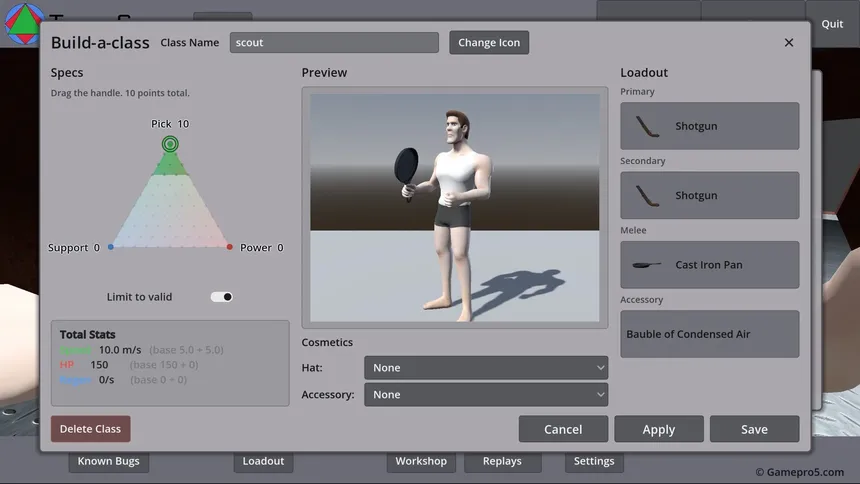Click the hockey stick icon in Primary slot
Screen dimensions: 860x484
[x=647, y=126]
